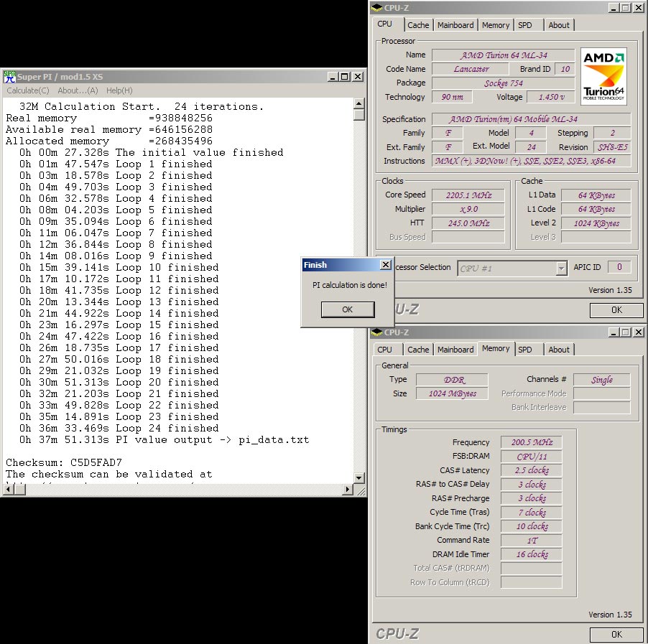
Task: Click the top CPU-Z window title icon
Action: [x=377, y=8]
